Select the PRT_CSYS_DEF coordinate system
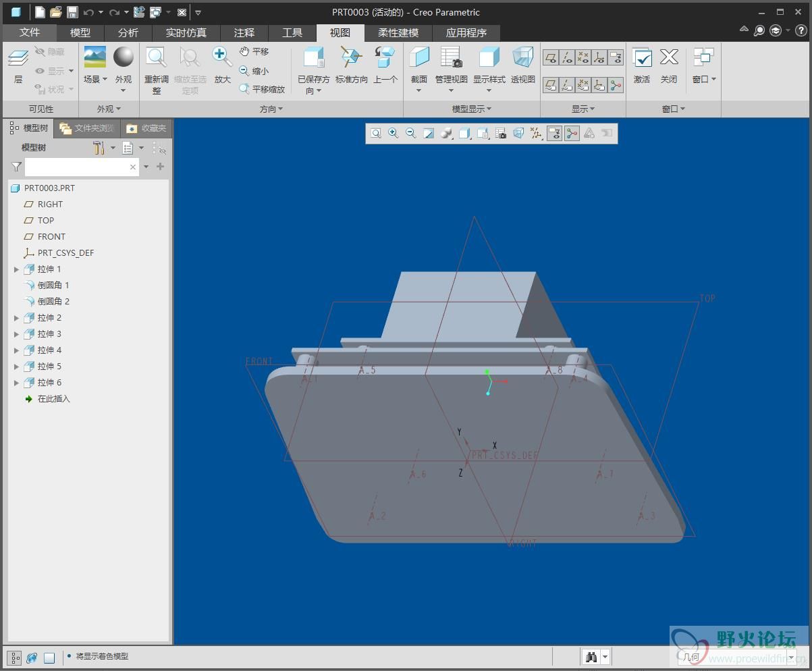The height and width of the screenshot is (671, 812). pyautogui.click(x=65, y=253)
